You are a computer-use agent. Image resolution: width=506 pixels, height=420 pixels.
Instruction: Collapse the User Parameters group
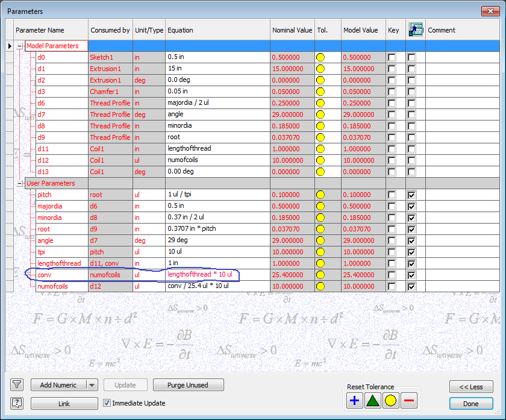19,183
